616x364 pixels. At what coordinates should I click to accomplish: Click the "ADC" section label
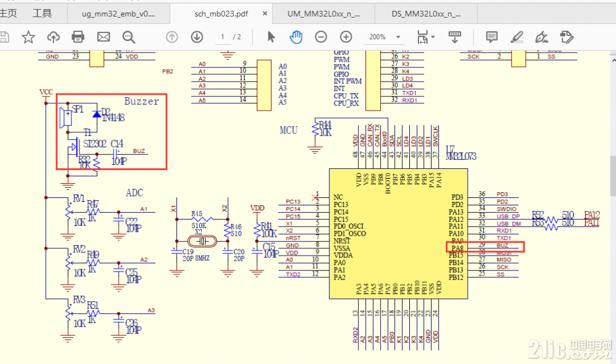pos(134,193)
